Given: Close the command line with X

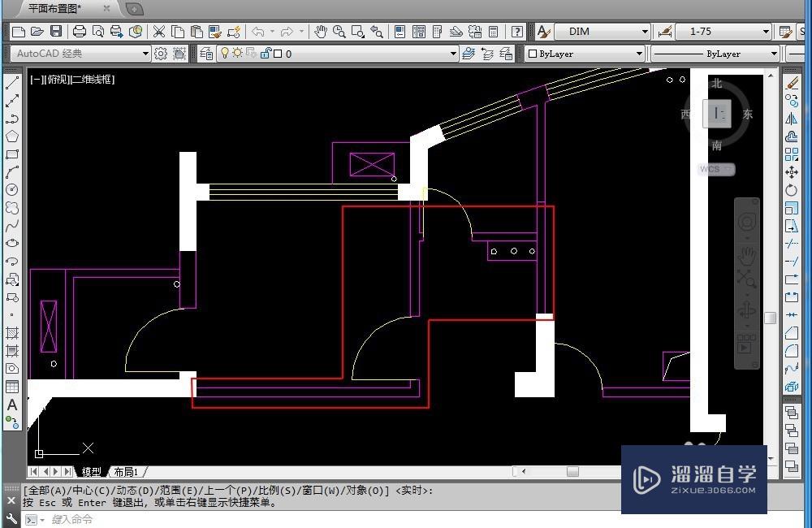Looking at the screenshot, I should tap(11, 501).
